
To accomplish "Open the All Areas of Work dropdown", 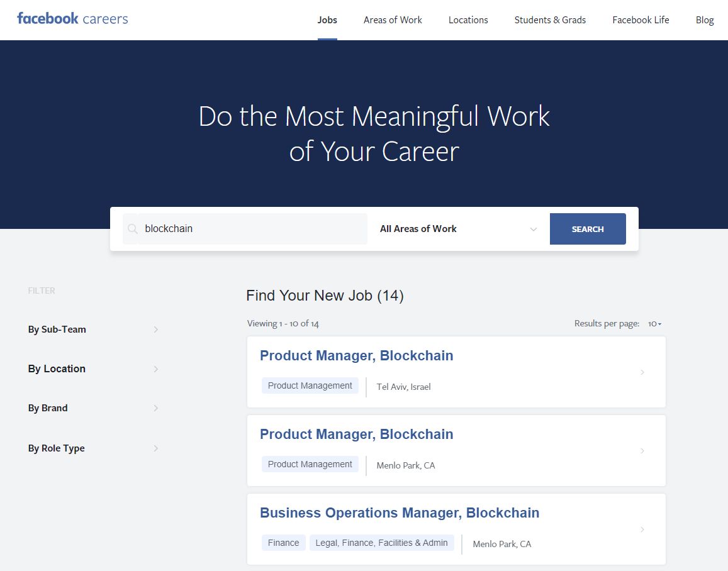I will click(x=457, y=229).
